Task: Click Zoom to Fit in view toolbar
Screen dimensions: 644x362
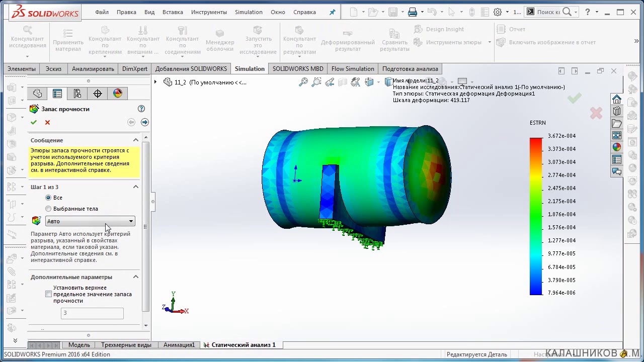Action: click(x=303, y=82)
